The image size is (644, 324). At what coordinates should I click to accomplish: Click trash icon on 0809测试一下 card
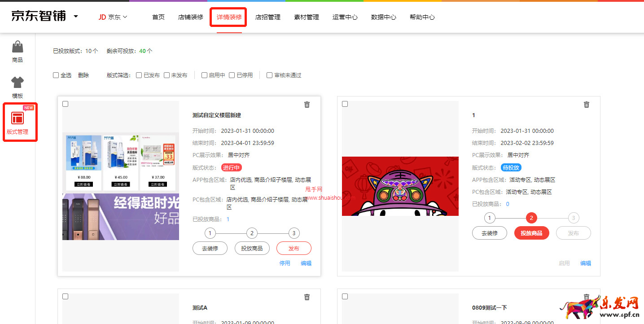587,297
